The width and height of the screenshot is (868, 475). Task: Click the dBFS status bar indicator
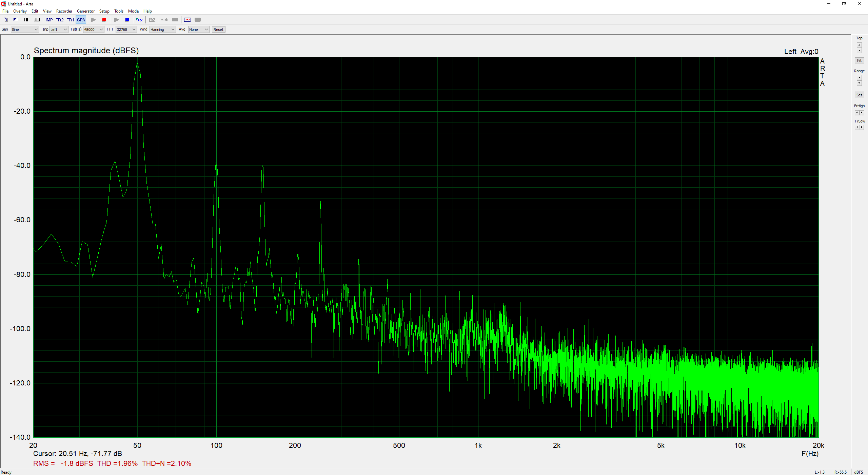point(859,472)
